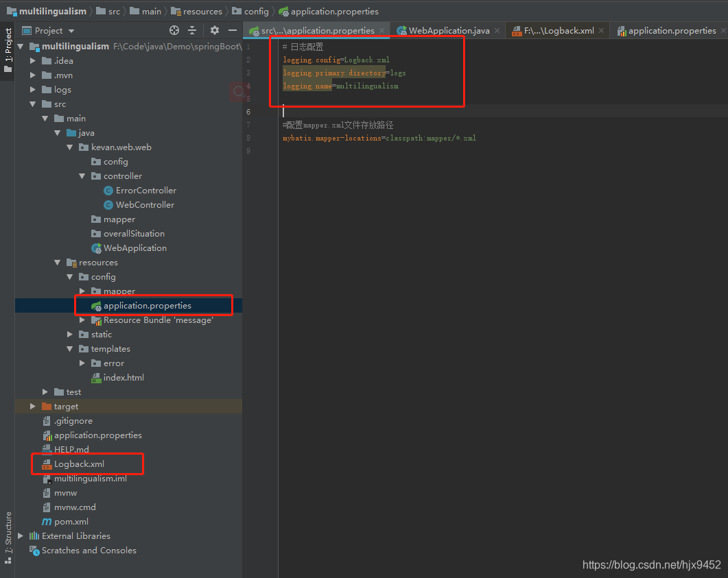
Task: Collapse the controller package
Action: [x=82, y=176]
